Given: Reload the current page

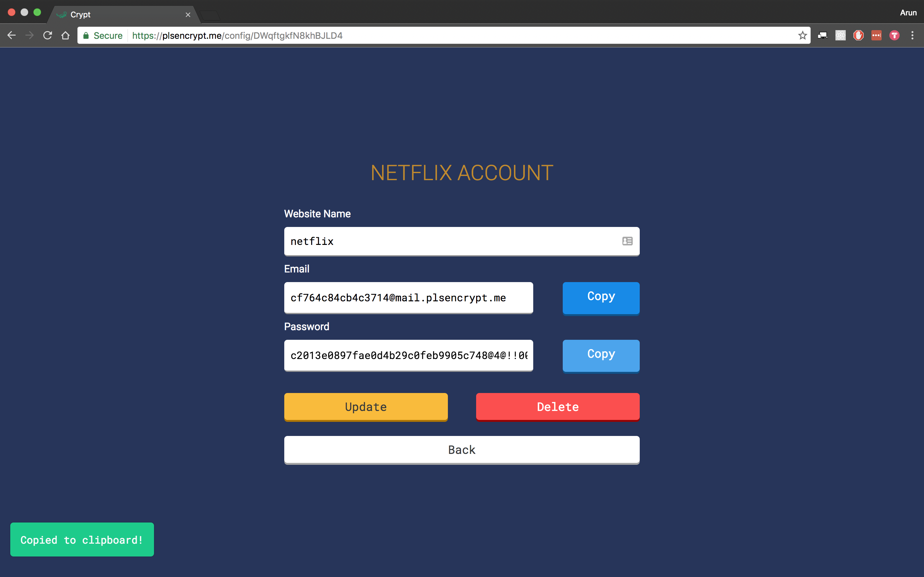Looking at the screenshot, I should (47, 36).
